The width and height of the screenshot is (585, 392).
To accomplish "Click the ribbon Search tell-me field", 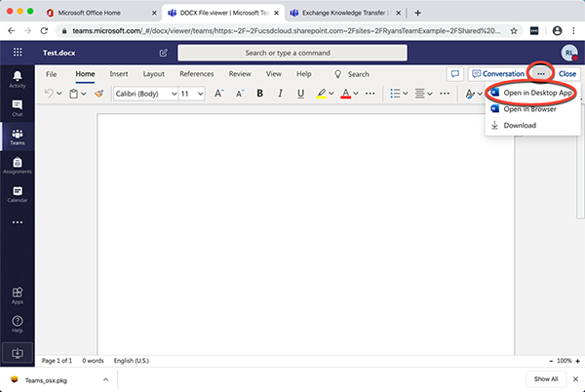I will (x=352, y=74).
